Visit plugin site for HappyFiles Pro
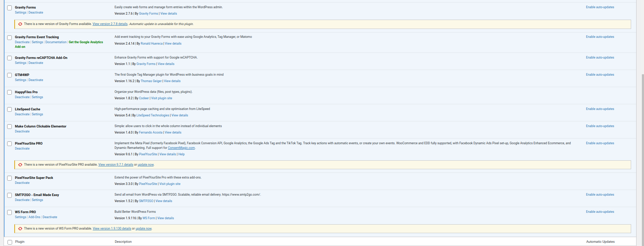The height and width of the screenshot is (246, 644). 162,98
